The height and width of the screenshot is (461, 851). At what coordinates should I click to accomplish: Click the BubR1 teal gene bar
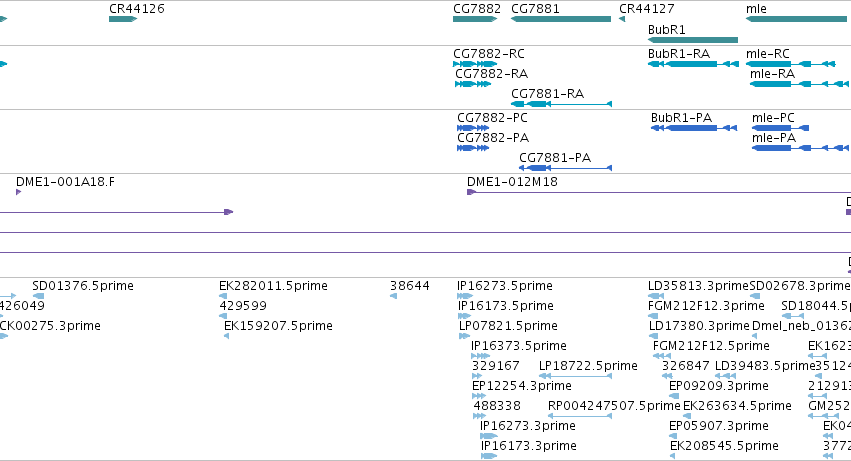pos(693,40)
